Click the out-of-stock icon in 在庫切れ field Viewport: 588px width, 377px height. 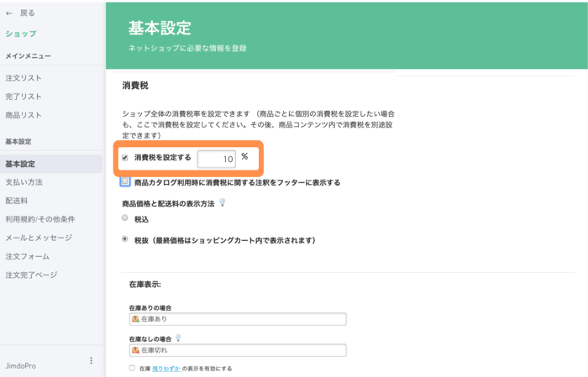tap(135, 350)
